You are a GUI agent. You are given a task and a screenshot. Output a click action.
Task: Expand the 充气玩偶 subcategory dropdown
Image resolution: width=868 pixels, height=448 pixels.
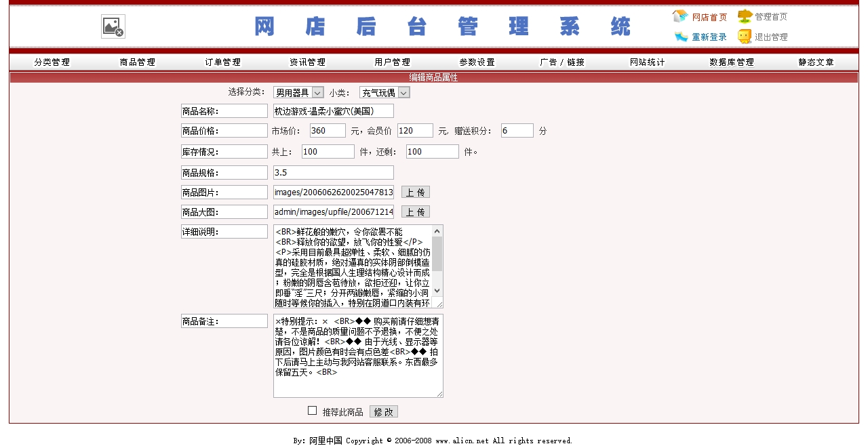tap(384, 93)
